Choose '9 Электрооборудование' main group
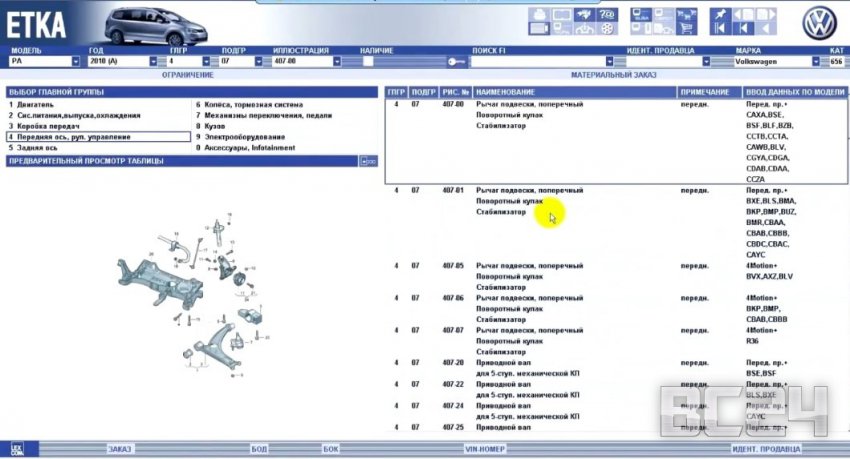 [x=240, y=137]
